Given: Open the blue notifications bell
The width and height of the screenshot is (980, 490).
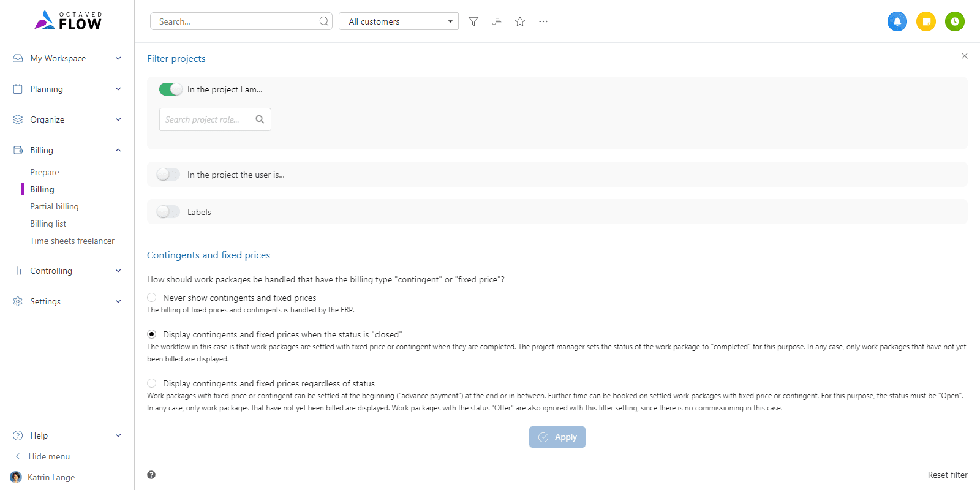Looking at the screenshot, I should tap(897, 21).
